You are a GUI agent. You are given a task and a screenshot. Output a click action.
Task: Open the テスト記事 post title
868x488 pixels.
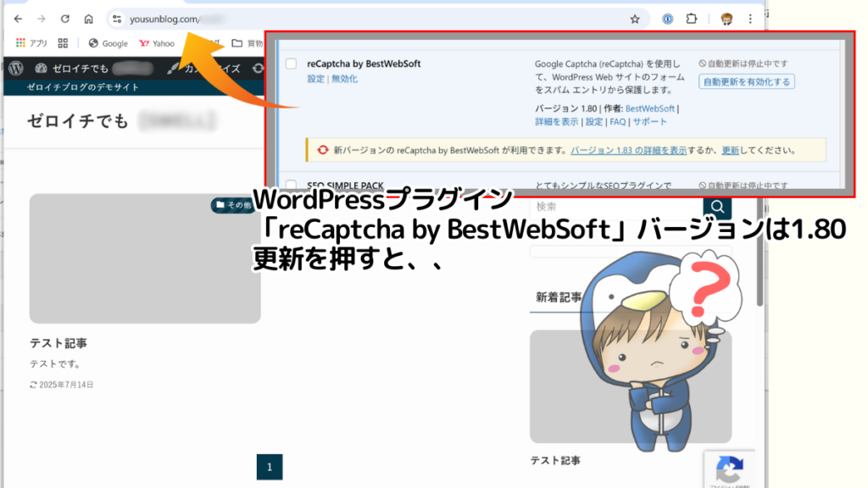[x=58, y=344]
